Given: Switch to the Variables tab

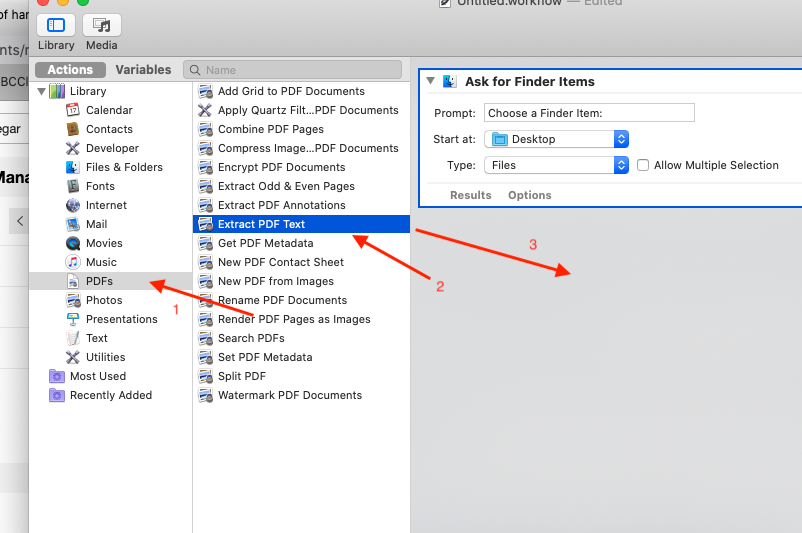Looking at the screenshot, I should tap(143, 70).
